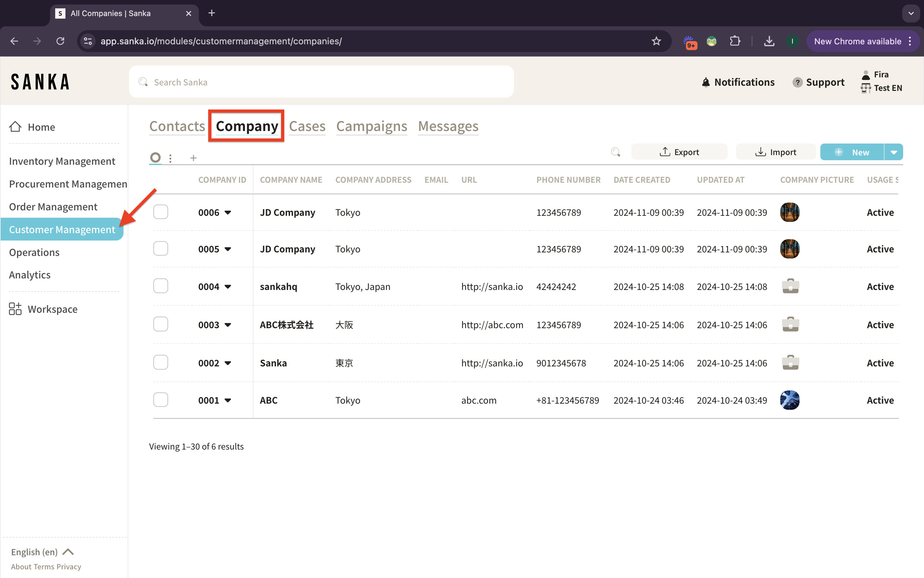This screenshot has height=578, width=924.
Task: Click the browser address bar URL
Action: pyautogui.click(x=221, y=41)
